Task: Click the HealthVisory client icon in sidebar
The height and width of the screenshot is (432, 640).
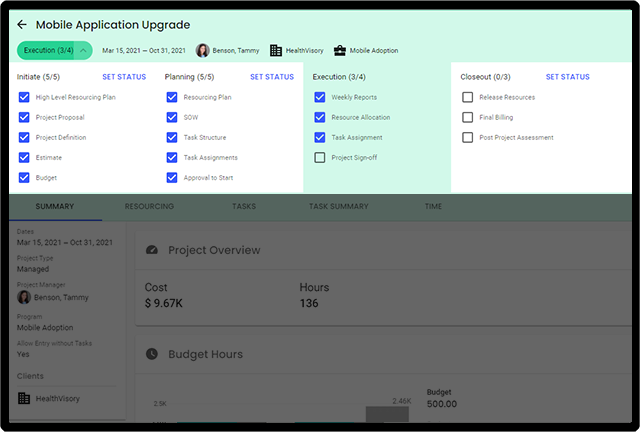Action: [x=24, y=398]
